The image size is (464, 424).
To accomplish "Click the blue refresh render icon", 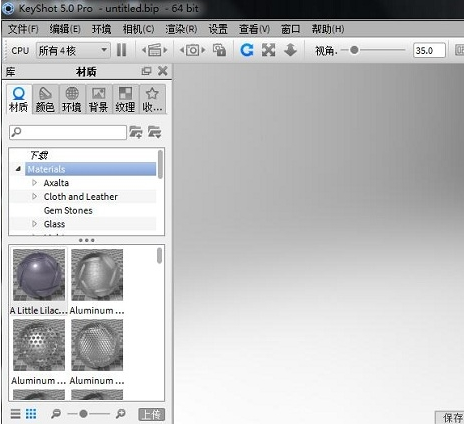I will (x=247, y=50).
